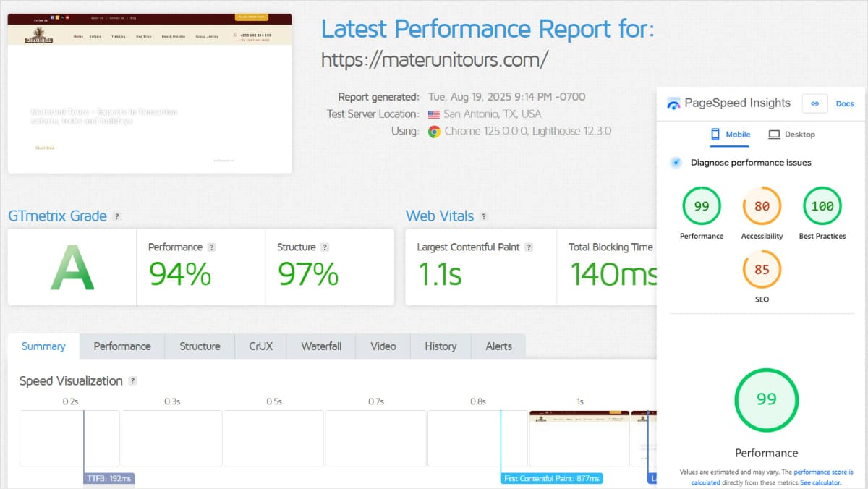Click the Latest Performance Report for heading

488,30
